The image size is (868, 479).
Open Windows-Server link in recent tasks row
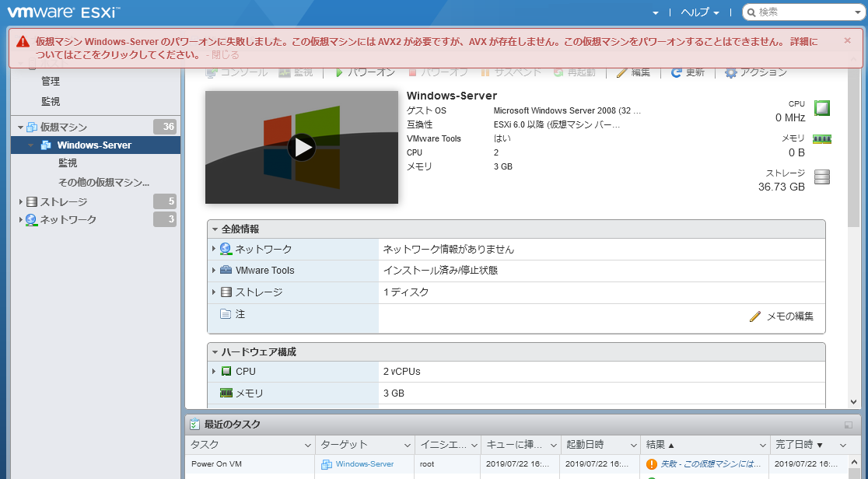click(x=364, y=464)
